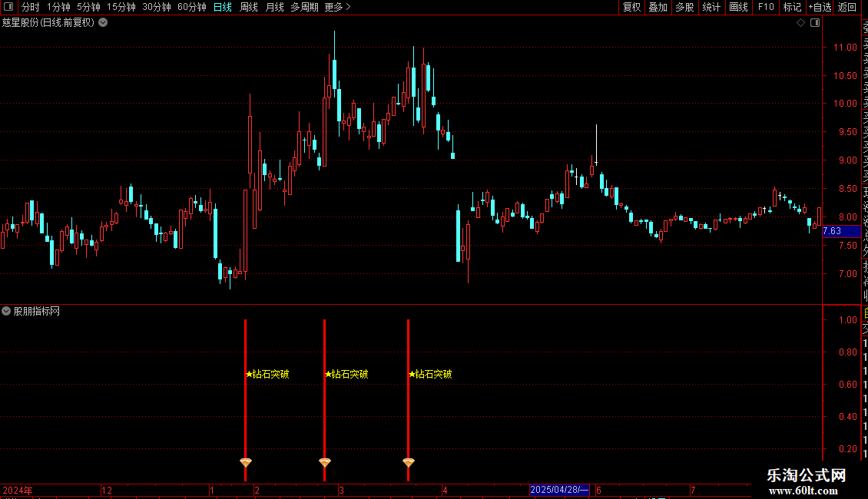Viewport: 868px width, 499px height.
Task: Click the first ★钻石突破 label
Action: [x=267, y=374]
